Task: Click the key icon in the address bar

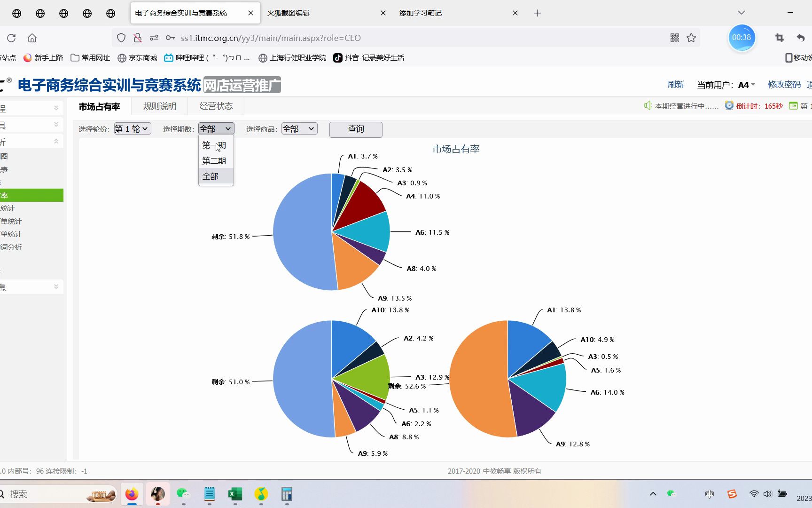Action: pyautogui.click(x=170, y=38)
